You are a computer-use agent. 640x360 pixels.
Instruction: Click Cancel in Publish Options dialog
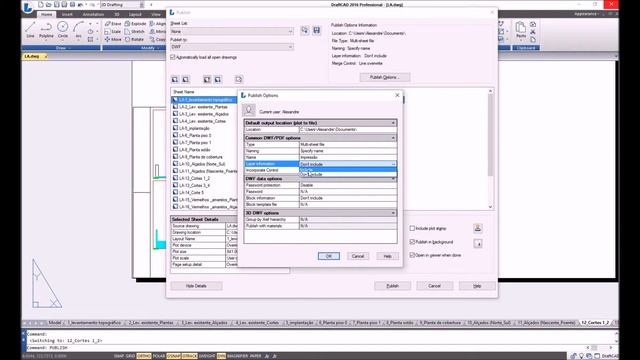pyautogui.click(x=358, y=256)
